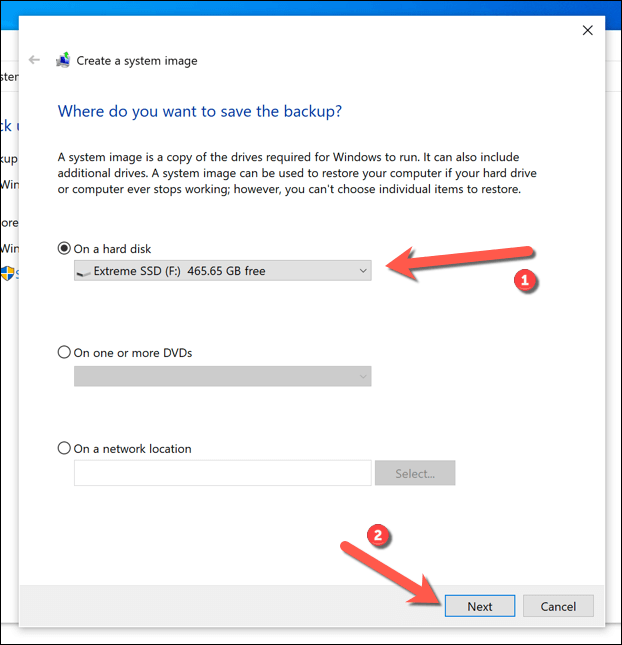Expand the DVD drive dropdown list
Screen dimensions: 622x645
point(222,375)
